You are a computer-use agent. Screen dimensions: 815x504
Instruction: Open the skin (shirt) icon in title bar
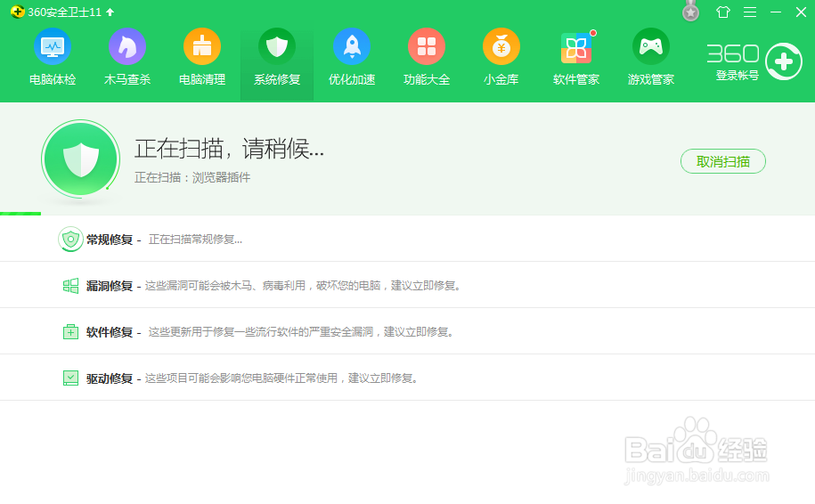[723, 12]
